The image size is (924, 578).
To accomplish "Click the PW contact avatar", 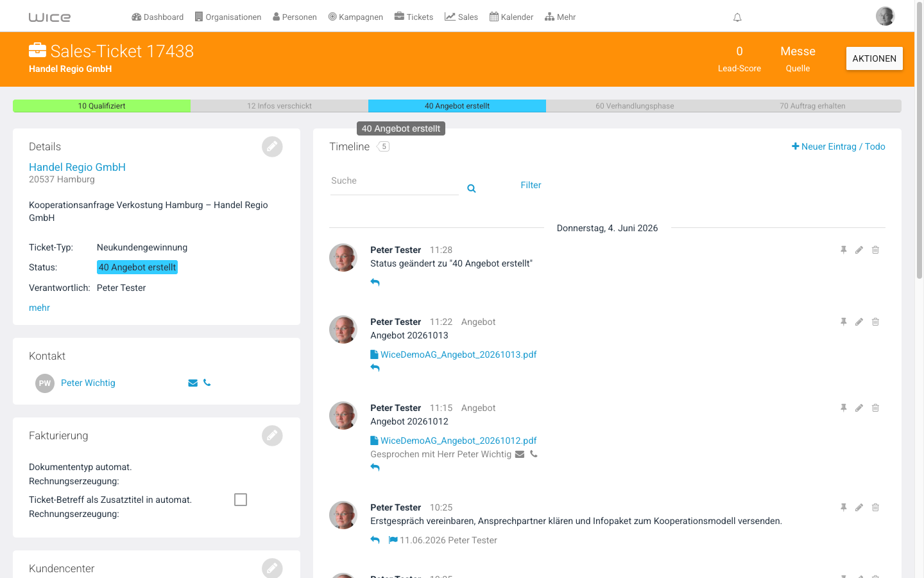I will pyautogui.click(x=45, y=383).
